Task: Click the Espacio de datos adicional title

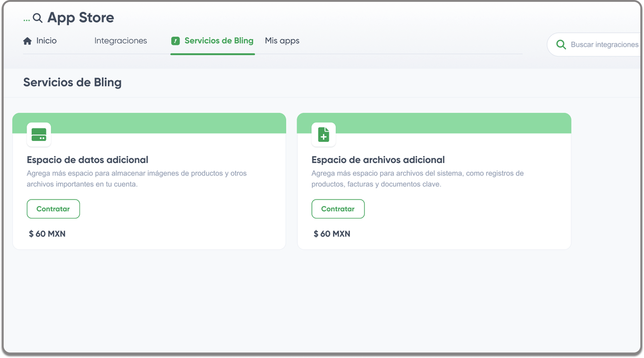Action: [88, 160]
